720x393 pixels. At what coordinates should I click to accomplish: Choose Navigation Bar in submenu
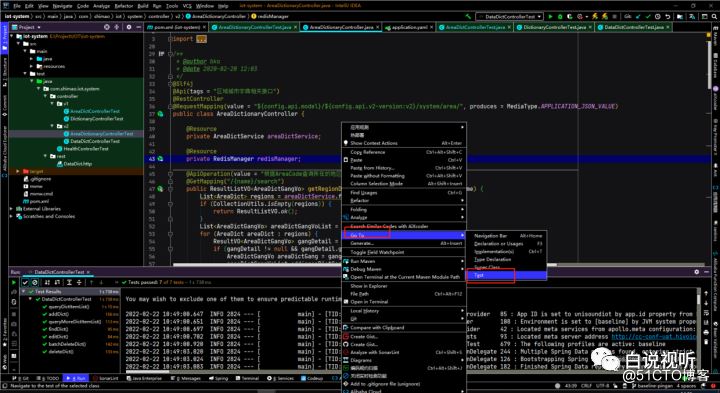(x=506, y=236)
